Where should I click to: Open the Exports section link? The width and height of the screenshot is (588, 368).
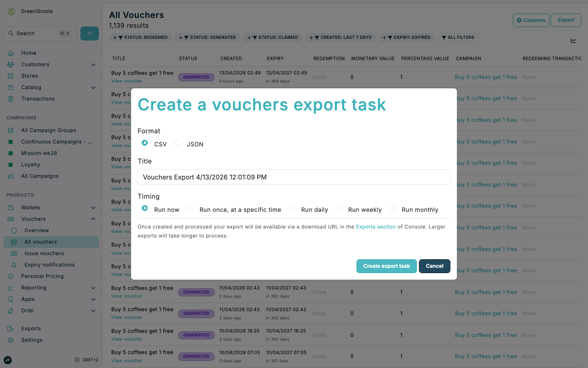pos(376,227)
